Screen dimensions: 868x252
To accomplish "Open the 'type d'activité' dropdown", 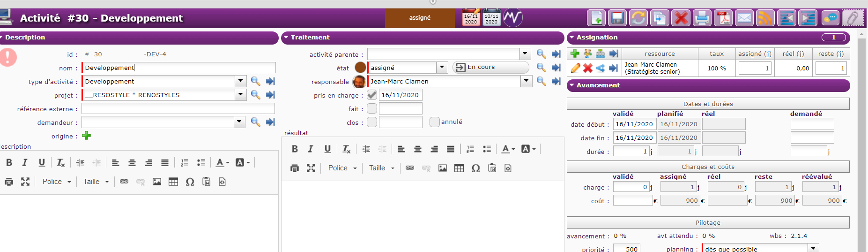I will [240, 81].
